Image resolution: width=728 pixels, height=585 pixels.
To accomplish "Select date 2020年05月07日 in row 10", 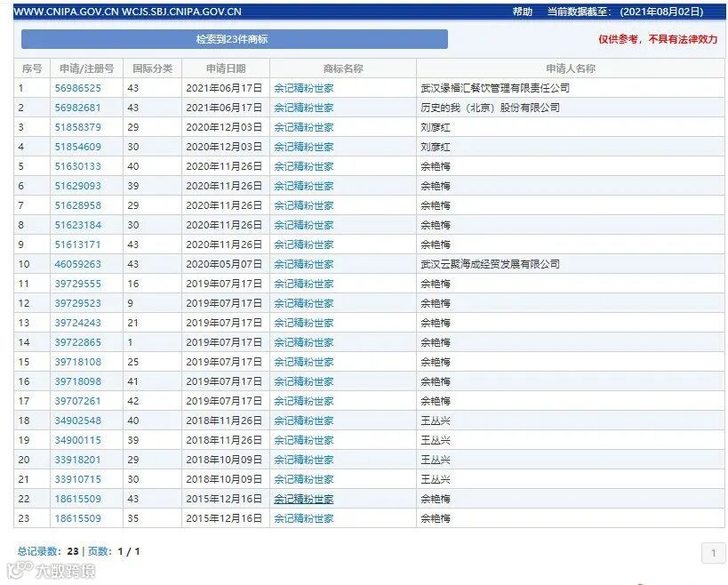I will [224, 264].
